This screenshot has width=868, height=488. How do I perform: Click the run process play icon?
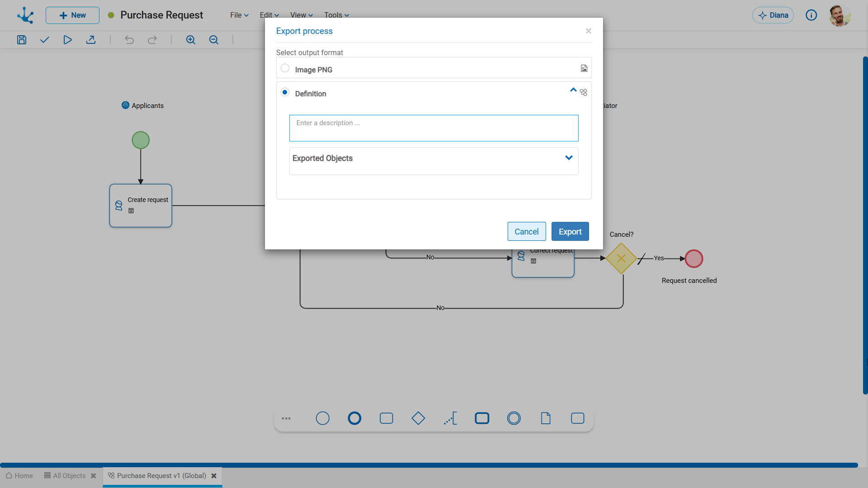tap(67, 40)
